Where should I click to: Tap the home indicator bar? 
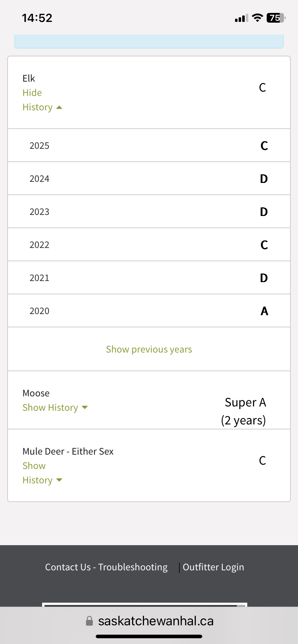[x=149, y=636]
